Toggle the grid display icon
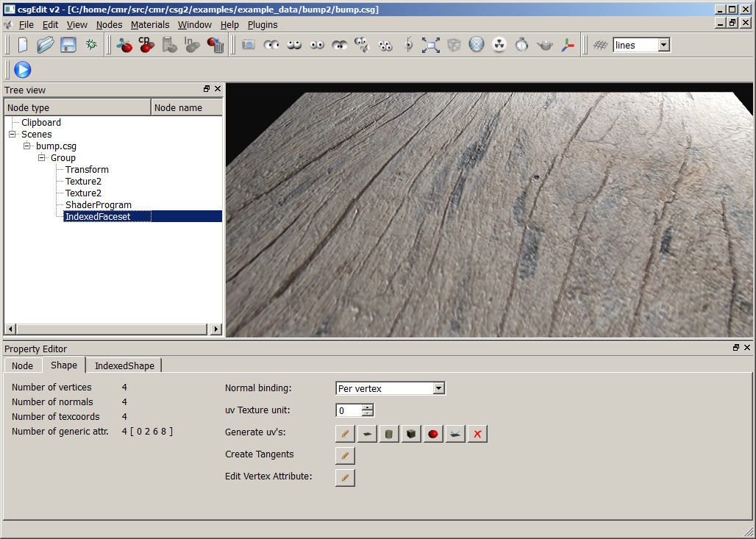The width and height of the screenshot is (756, 539). click(600, 45)
